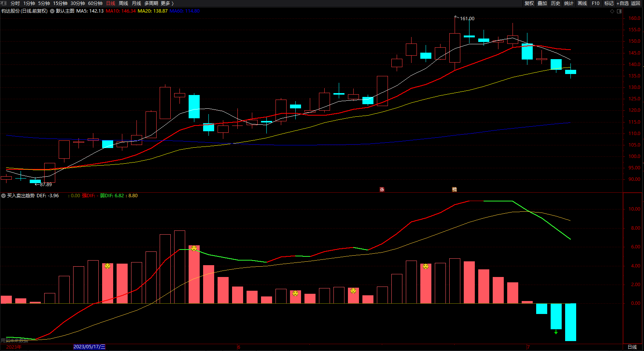Click the MA5: 142.13 label
The width and height of the screenshot is (644, 351).
(90, 11)
